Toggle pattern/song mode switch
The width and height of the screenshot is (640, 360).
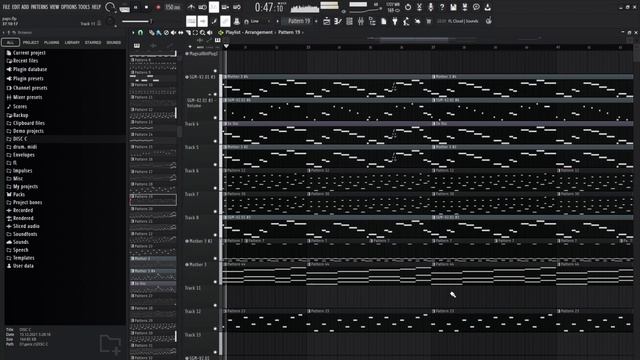124,8
